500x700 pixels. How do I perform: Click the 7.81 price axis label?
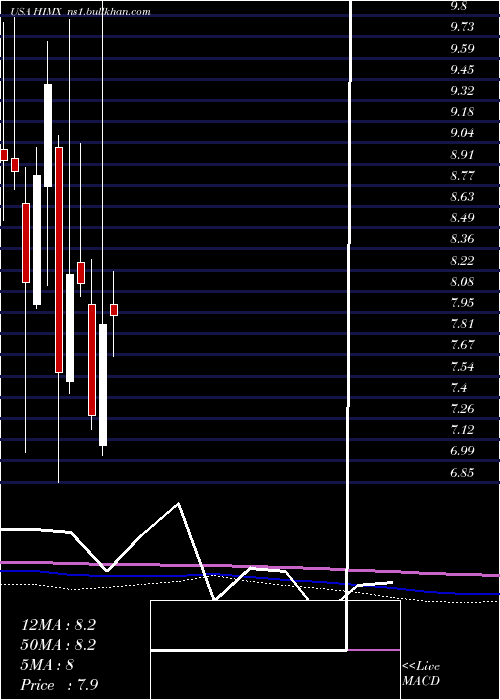(462, 324)
